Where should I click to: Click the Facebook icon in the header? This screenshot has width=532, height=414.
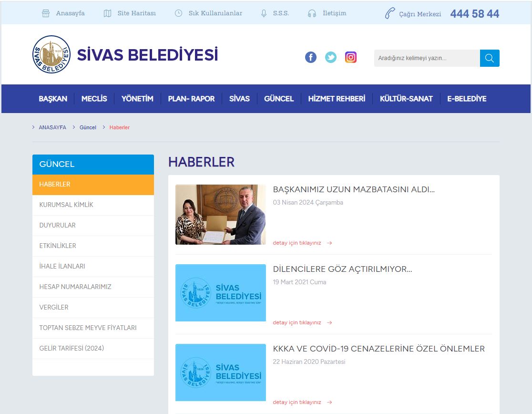click(310, 58)
